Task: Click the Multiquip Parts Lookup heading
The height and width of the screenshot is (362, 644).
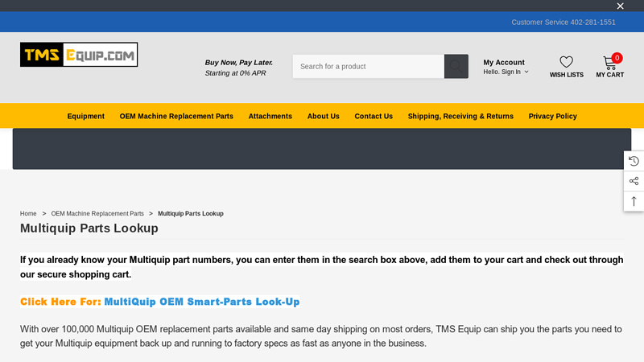Action: 89,228
